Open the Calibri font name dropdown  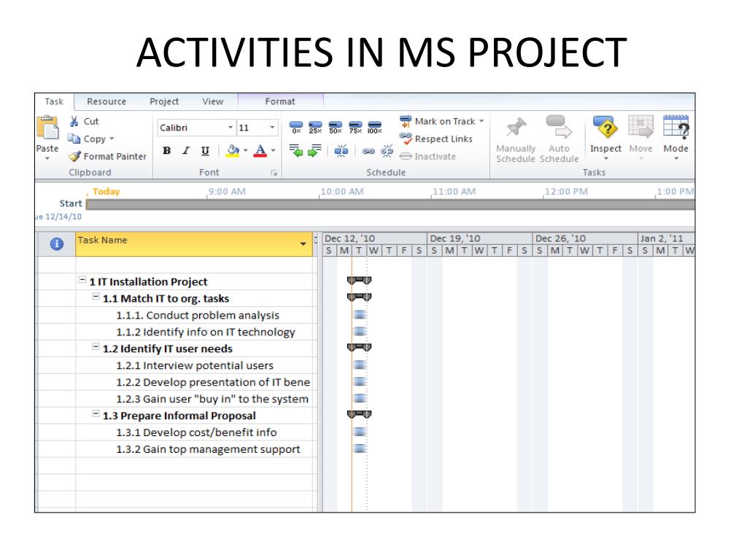tap(230, 128)
